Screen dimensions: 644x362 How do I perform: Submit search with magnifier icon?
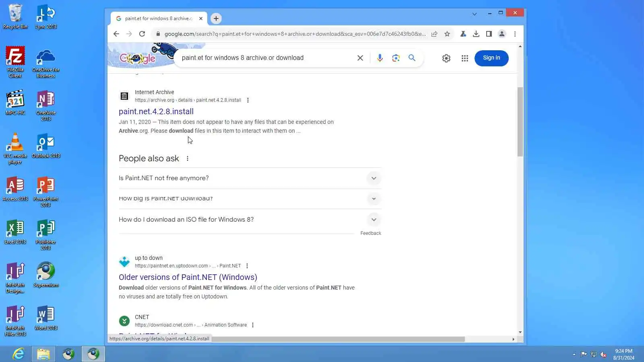(412, 58)
